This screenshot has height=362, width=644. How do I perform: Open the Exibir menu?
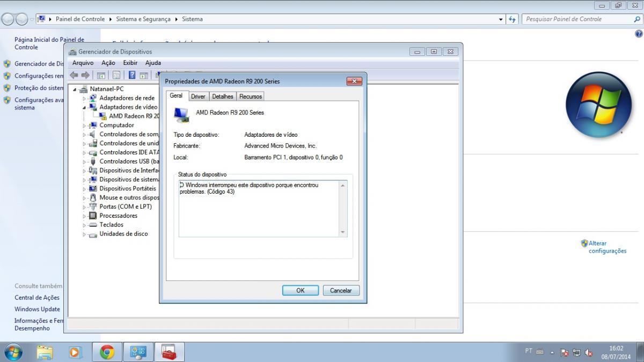[x=130, y=63]
